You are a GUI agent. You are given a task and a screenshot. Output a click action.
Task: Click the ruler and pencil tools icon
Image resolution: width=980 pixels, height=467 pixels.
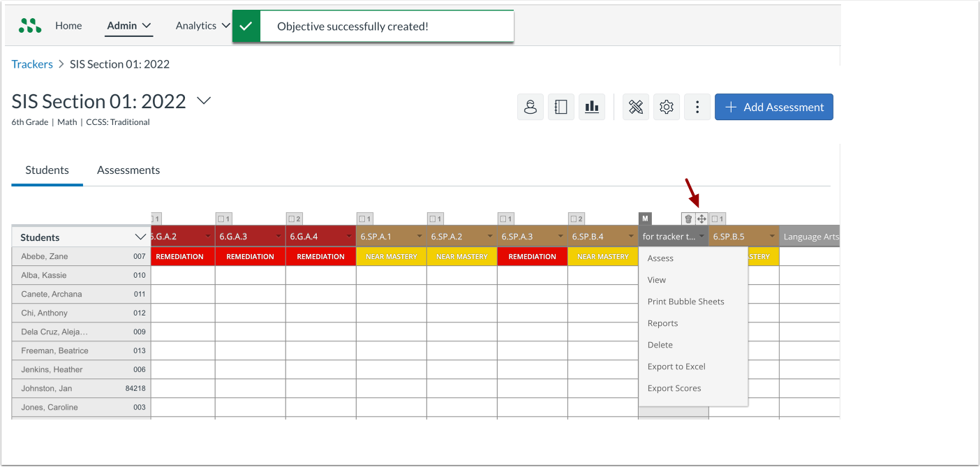[x=636, y=107]
